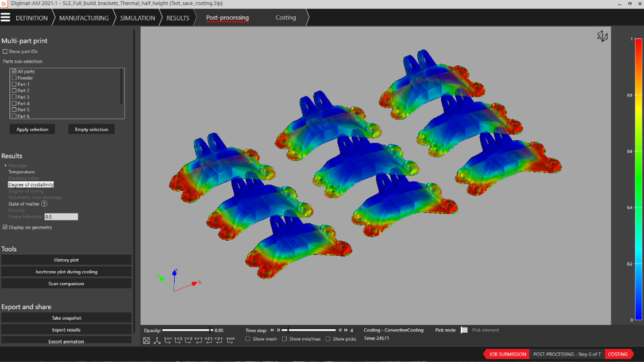Open the hamburger menu icon

6,18
